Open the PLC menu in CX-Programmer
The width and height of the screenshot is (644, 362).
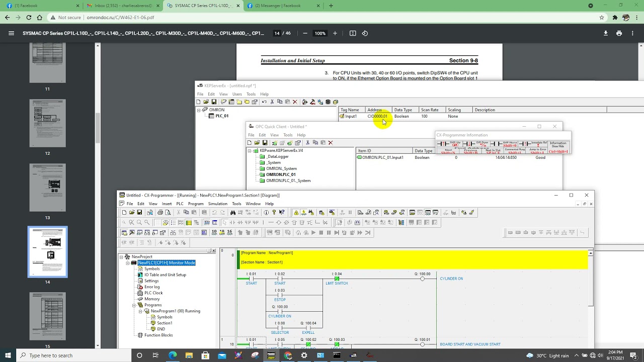[x=180, y=204]
